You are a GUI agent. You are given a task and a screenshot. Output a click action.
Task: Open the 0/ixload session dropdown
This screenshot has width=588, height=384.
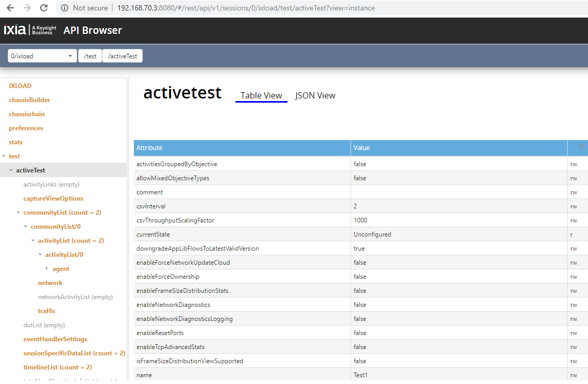point(42,56)
